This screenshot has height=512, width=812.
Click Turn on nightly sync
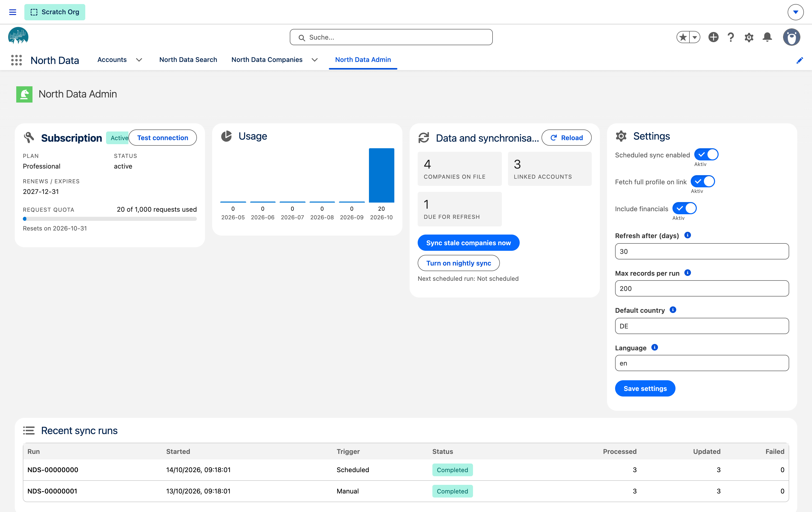[459, 263]
